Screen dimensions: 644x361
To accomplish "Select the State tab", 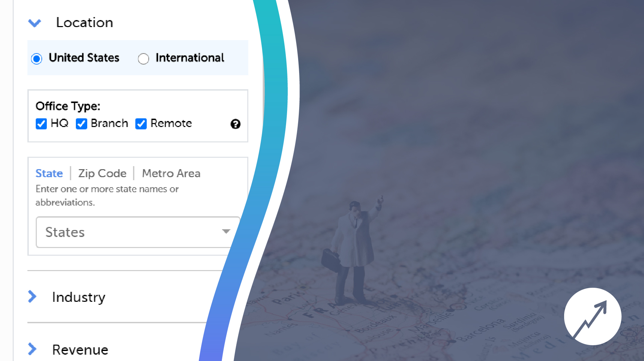I will click(x=49, y=173).
